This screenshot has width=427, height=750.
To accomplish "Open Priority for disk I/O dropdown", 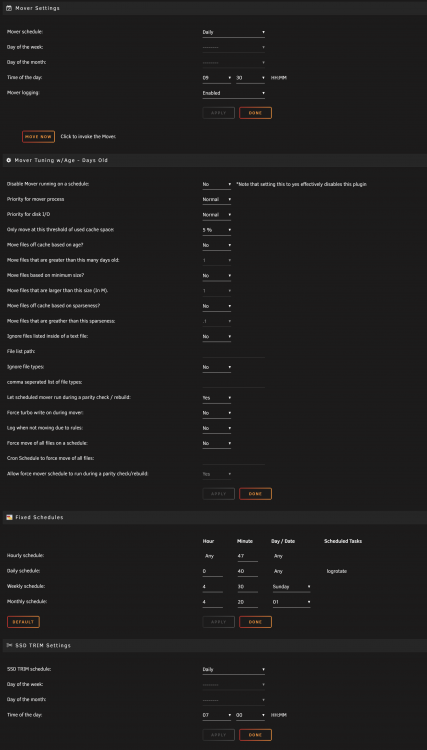I will pyautogui.click(x=217, y=215).
